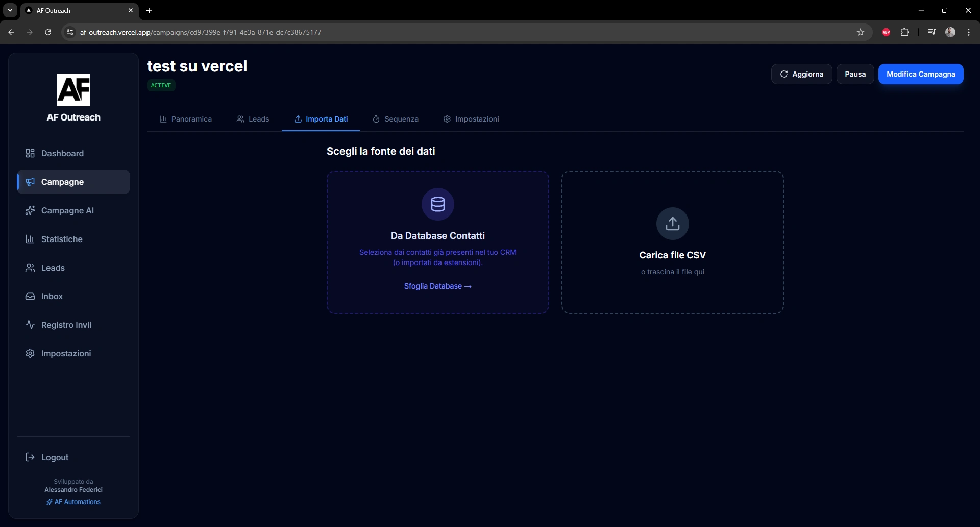Select the Carica file CSV heading
The image size is (980, 527).
pos(673,255)
